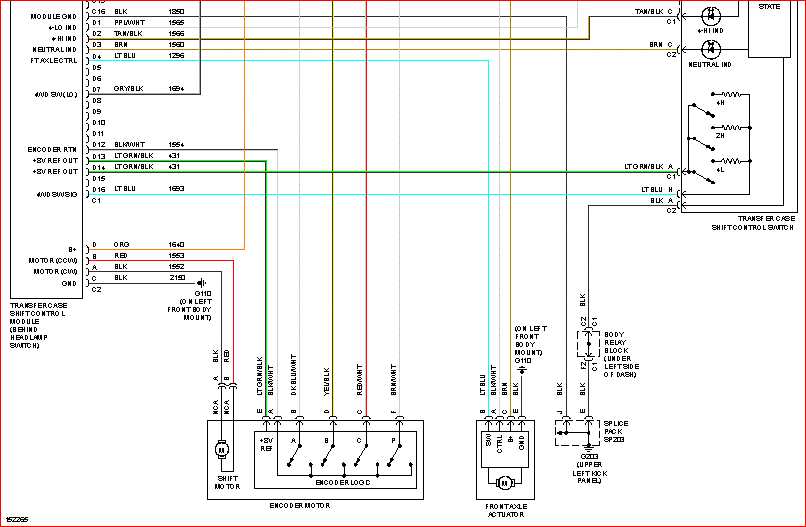Select encoder switch contact A

295,454
